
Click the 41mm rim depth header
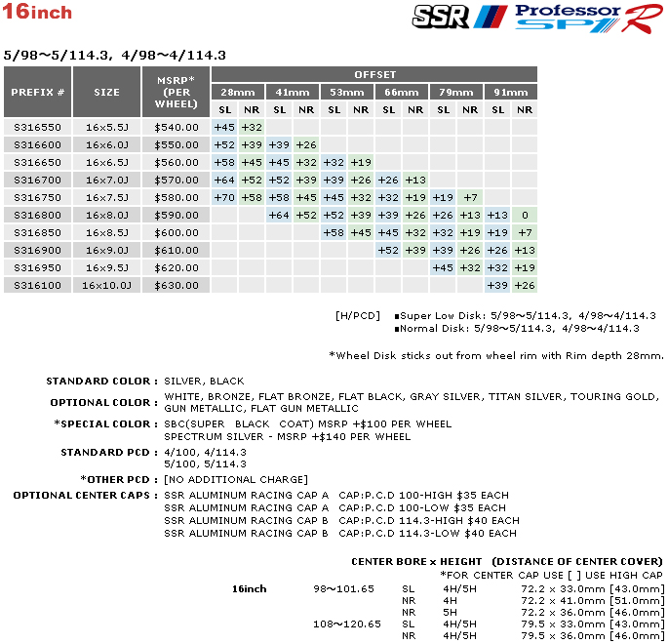293,92
